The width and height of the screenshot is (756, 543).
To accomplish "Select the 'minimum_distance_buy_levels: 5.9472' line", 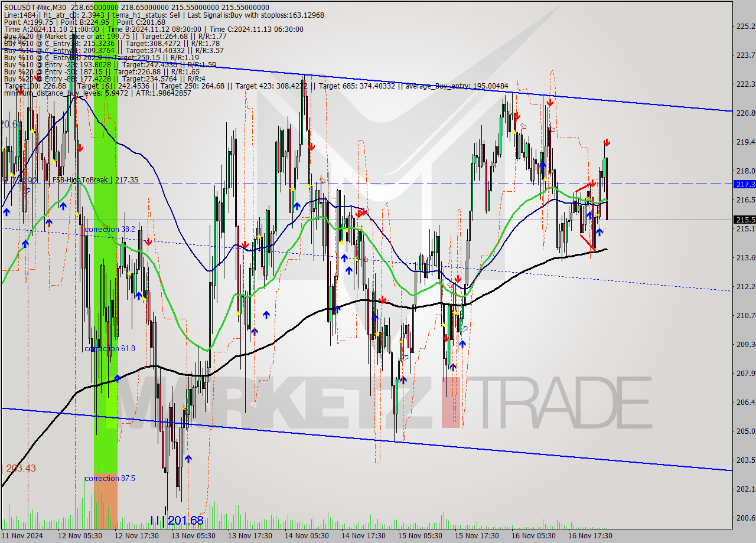I will pyautogui.click(x=97, y=93).
